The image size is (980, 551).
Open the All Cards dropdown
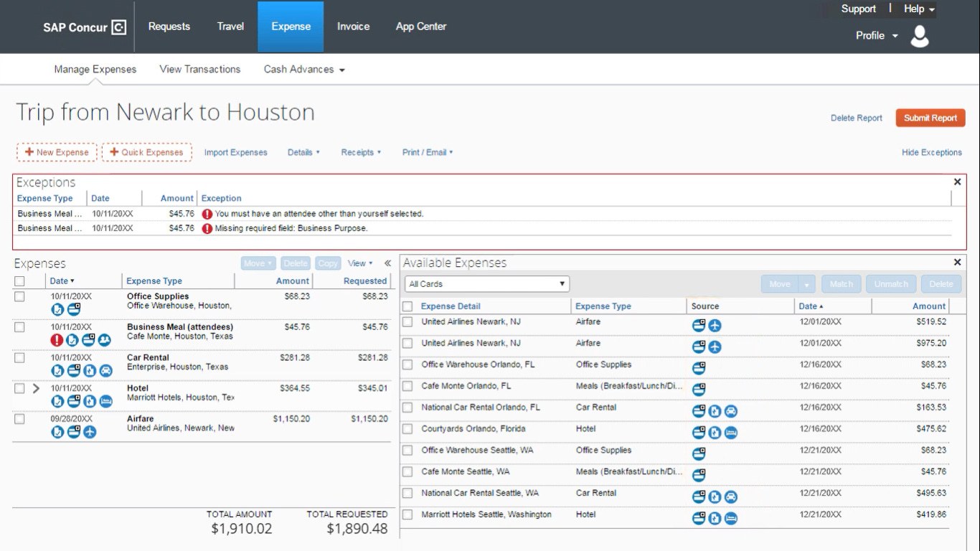coord(487,284)
